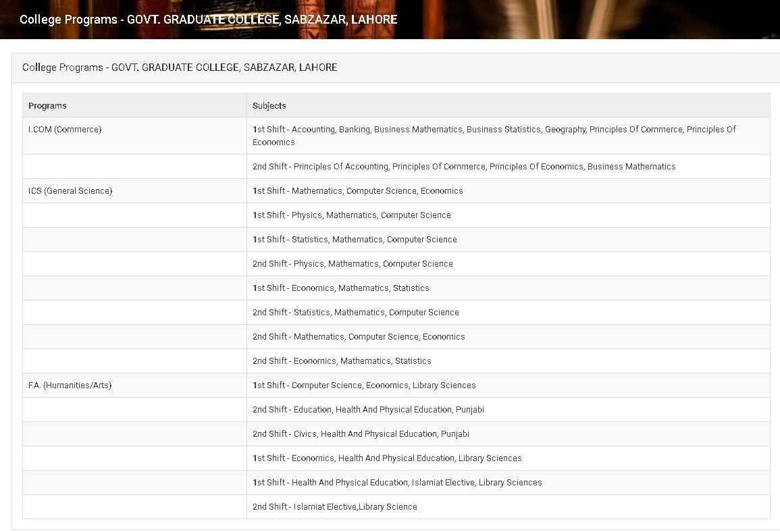Click the page banner title at top

coord(208,20)
